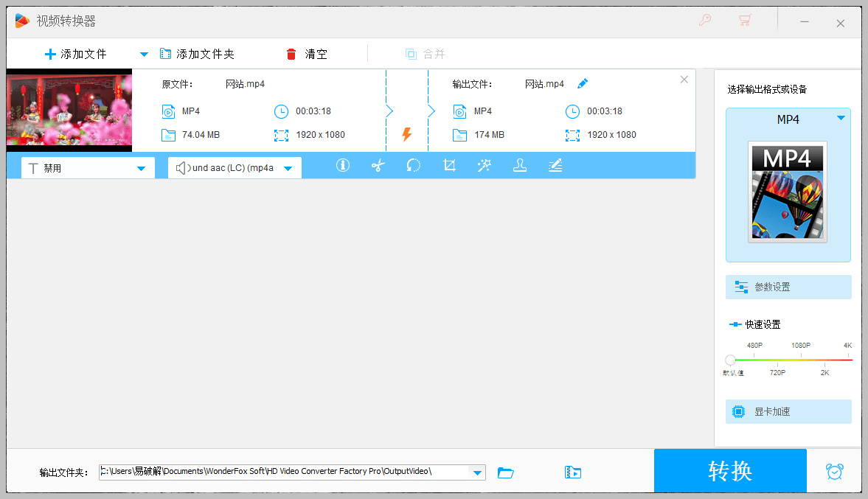Click the video preview thumbnail

click(x=69, y=109)
